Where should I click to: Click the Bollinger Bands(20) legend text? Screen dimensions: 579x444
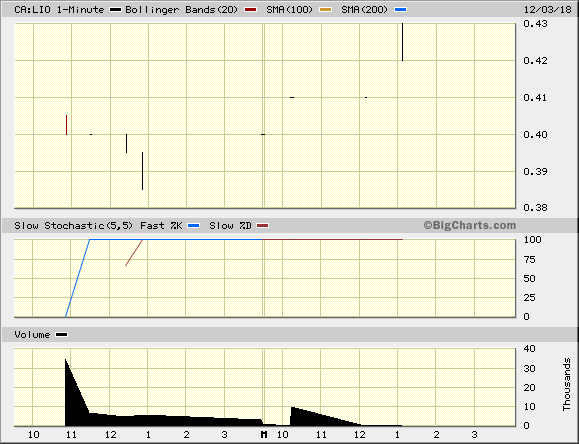[x=182, y=10]
